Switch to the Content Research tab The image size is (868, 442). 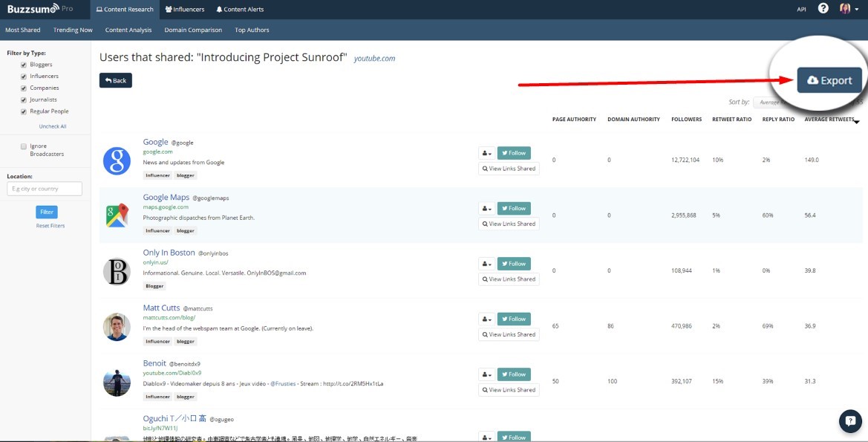tap(125, 10)
